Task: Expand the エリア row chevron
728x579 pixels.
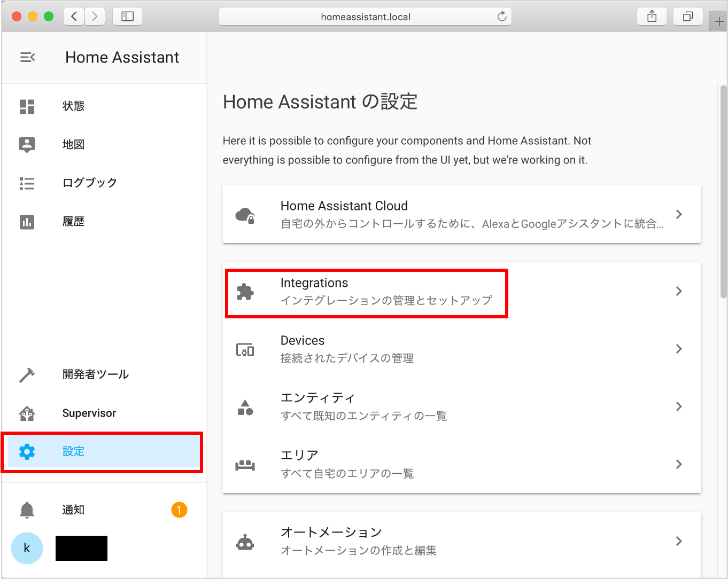Action: [679, 464]
